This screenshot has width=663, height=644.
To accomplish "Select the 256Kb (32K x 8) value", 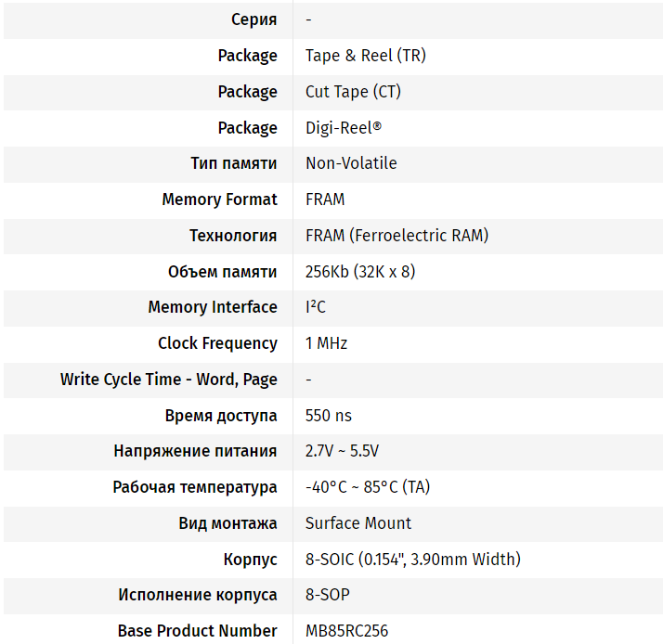I will click(360, 272).
